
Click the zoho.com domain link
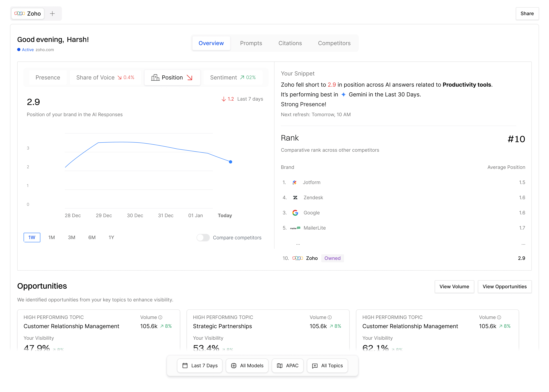[x=45, y=50]
